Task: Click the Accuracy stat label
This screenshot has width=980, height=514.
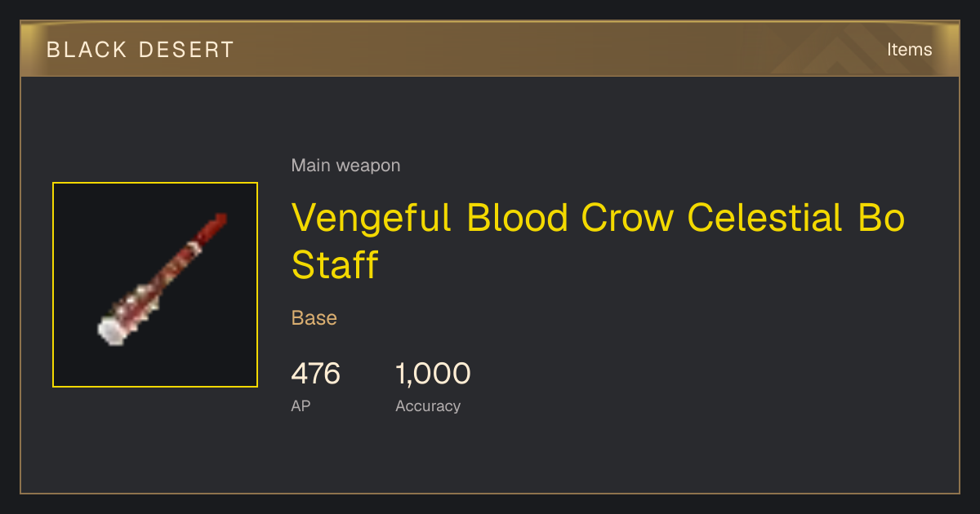Action: [428, 405]
